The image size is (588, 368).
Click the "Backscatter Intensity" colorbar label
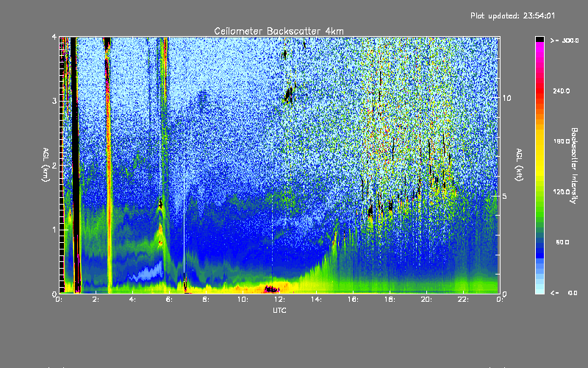tap(574, 166)
